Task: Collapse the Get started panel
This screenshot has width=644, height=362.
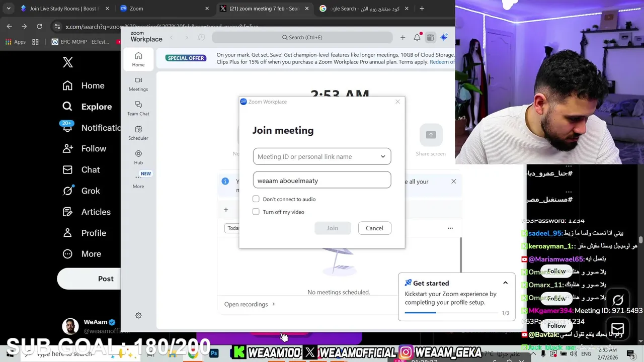Action: tap(505, 283)
